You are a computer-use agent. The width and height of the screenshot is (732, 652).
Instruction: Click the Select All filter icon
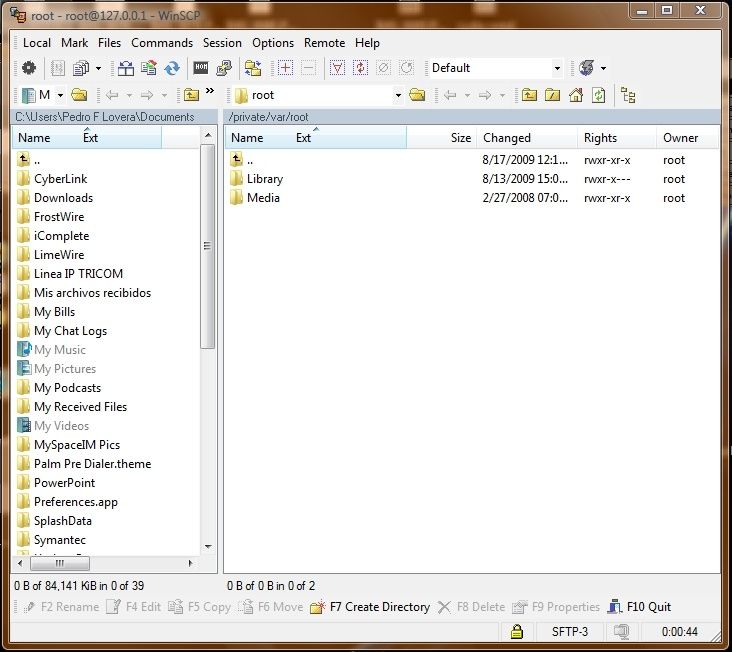point(337,68)
